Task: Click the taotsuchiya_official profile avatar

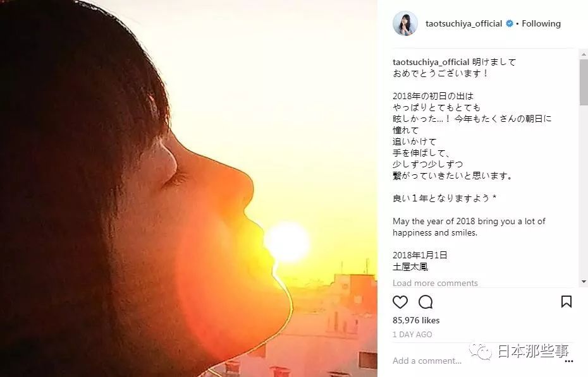Action: 405,23
